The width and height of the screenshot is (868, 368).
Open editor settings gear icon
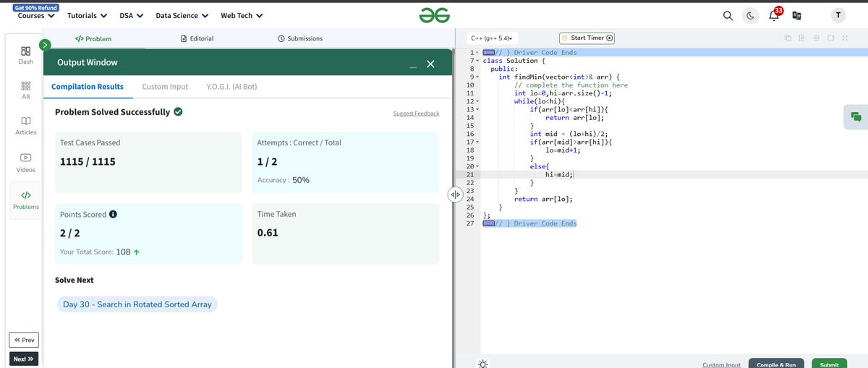click(x=815, y=38)
